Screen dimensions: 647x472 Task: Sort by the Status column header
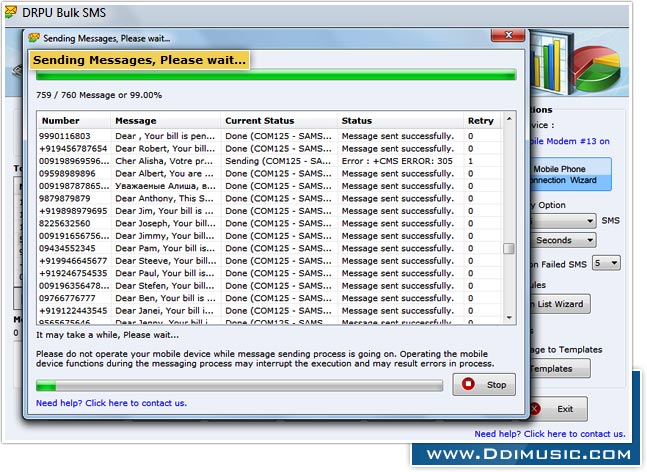pyautogui.click(x=400, y=121)
